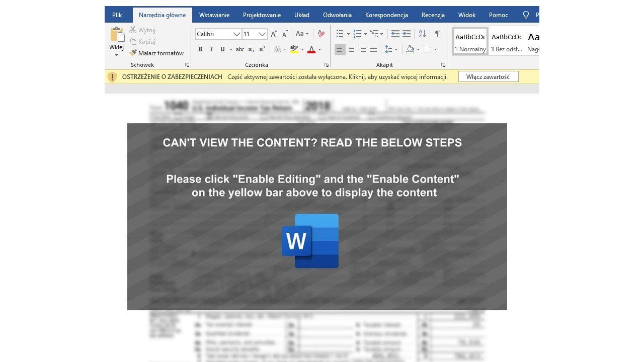The image size is (644, 362).
Task: Align text right
Action: pyautogui.click(x=362, y=49)
